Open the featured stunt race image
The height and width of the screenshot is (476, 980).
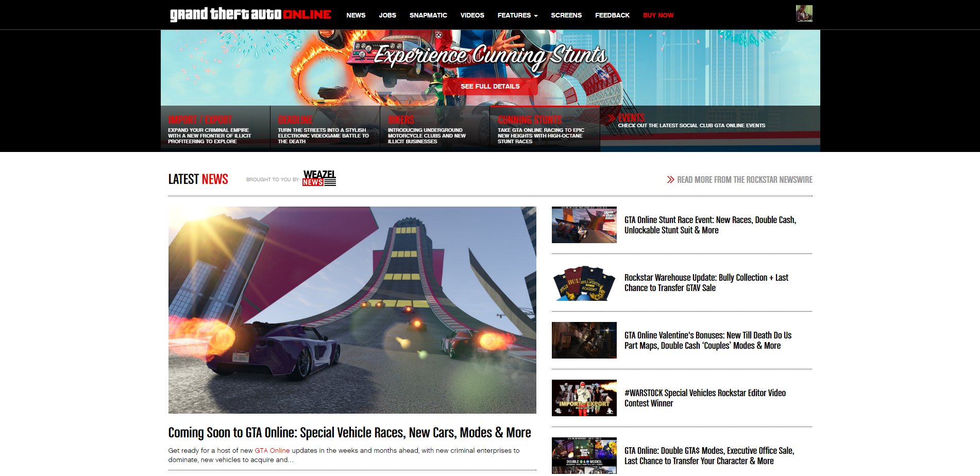tap(352, 310)
